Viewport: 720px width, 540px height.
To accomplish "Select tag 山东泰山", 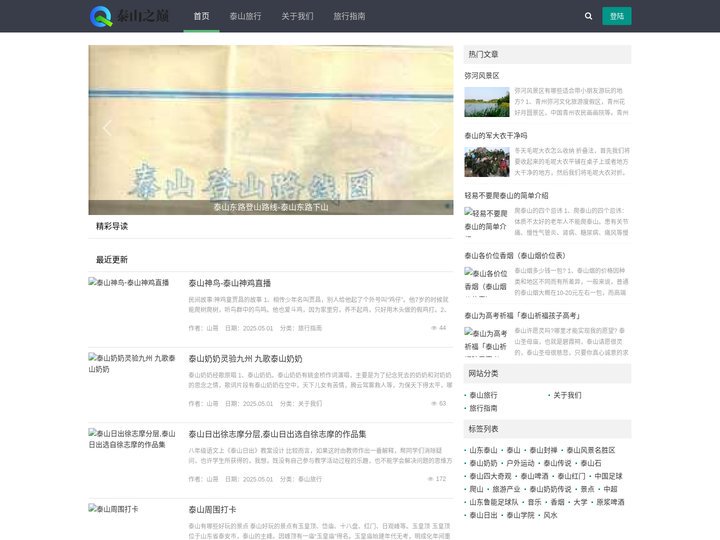I will pyautogui.click(x=483, y=450).
